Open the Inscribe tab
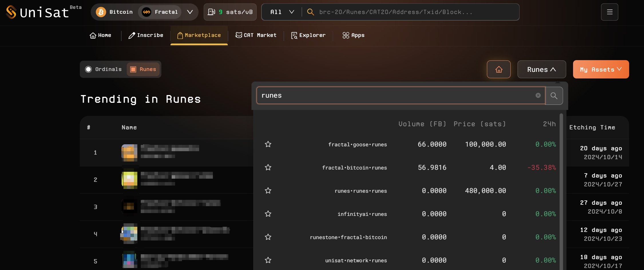 coord(146,35)
